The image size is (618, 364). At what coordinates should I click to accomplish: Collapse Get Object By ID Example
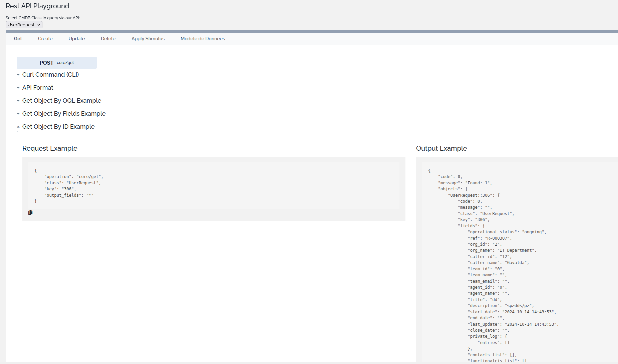tap(58, 127)
